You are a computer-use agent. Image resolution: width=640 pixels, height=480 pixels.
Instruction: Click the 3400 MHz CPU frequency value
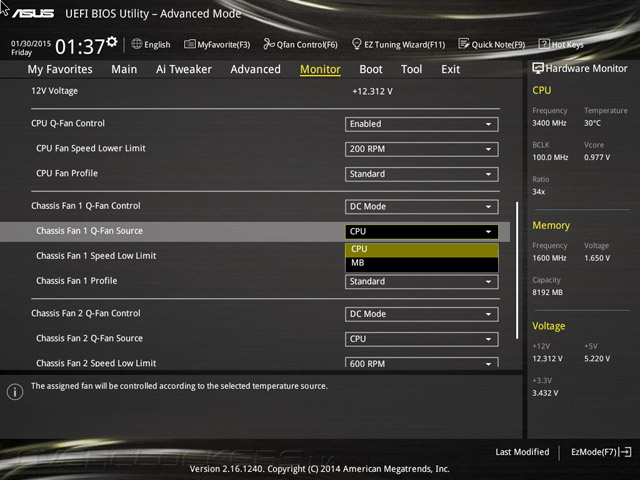coord(549,123)
